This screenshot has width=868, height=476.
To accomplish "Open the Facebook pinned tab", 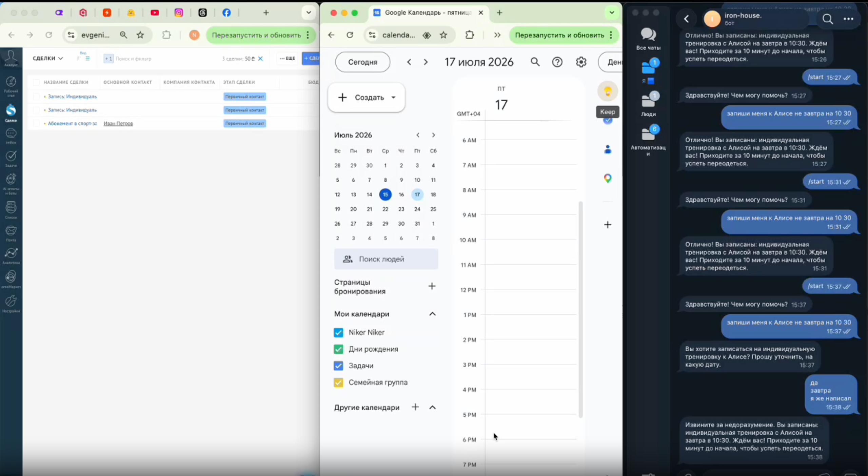I will [226, 13].
